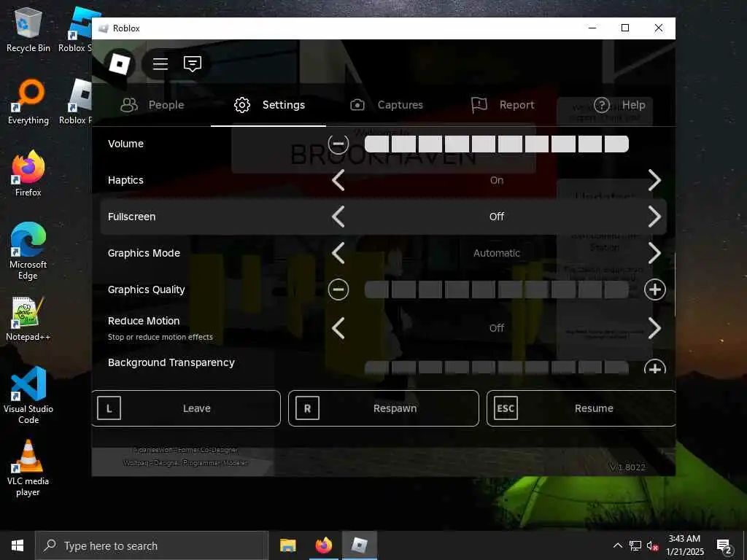747x560 pixels.
Task: Open the chat bubble icon
Action: pos(193,64)
